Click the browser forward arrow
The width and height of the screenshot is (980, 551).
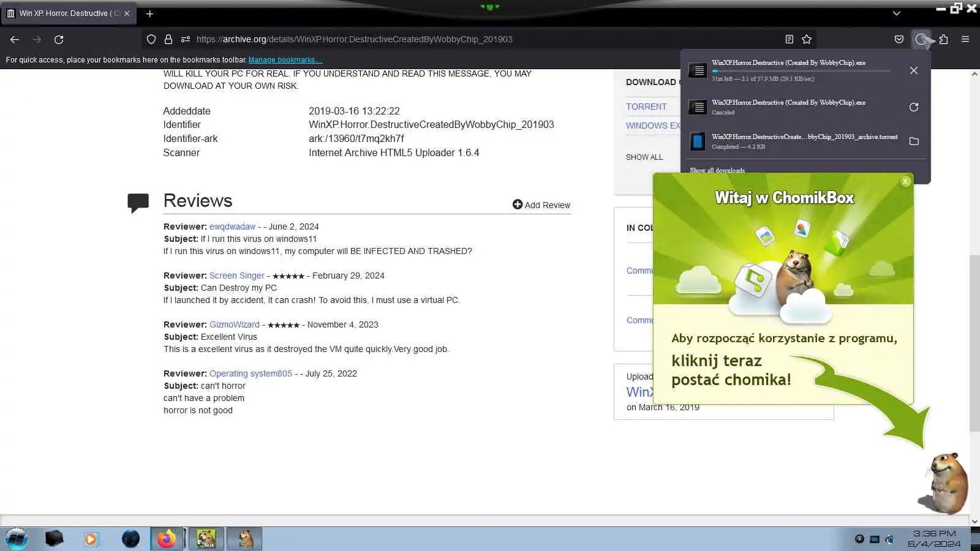(x=37, y=39)
